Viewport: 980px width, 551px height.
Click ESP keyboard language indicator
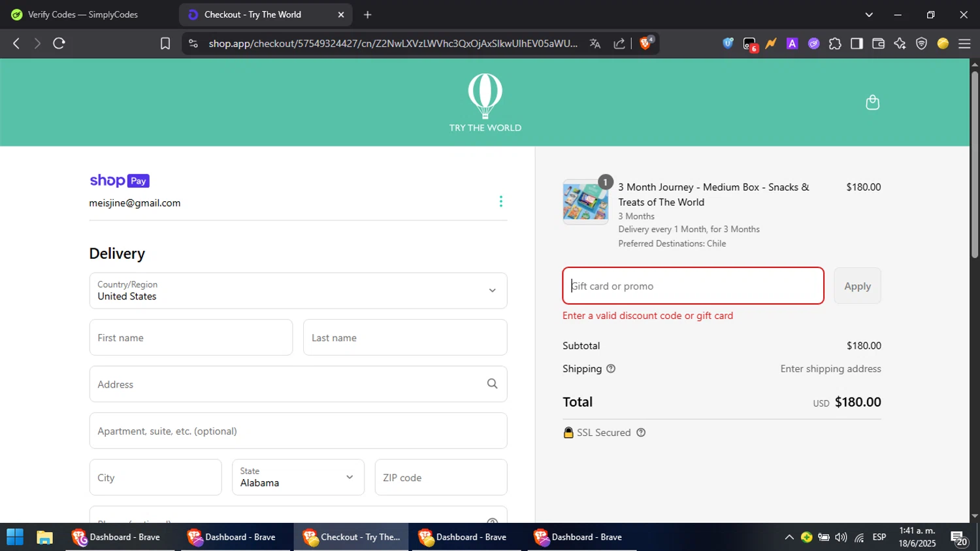coord(879,537)
